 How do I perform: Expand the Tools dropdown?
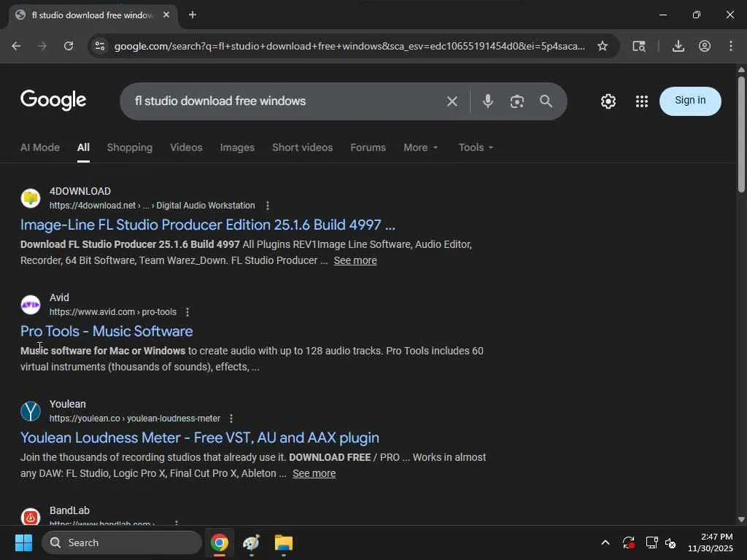476,147
